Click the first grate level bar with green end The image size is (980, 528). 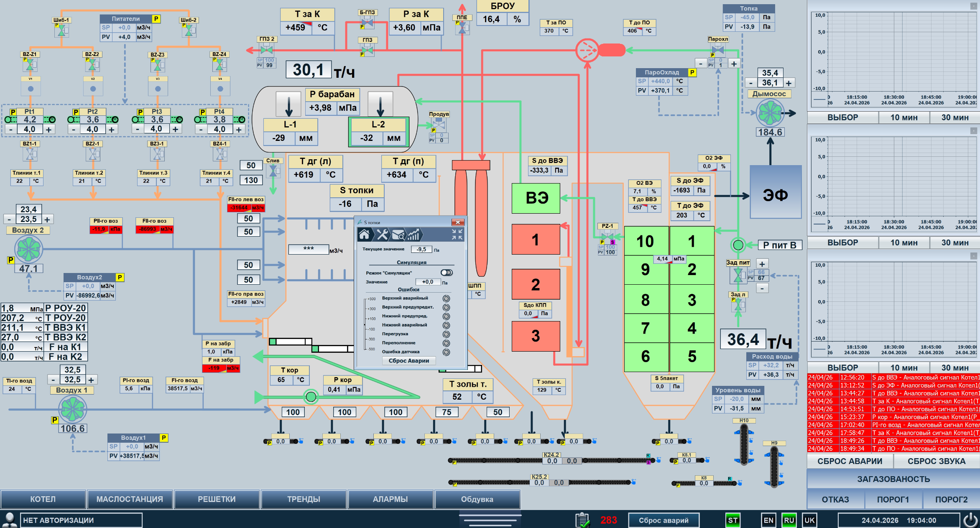pyautogui.click(x=291, y=342)
